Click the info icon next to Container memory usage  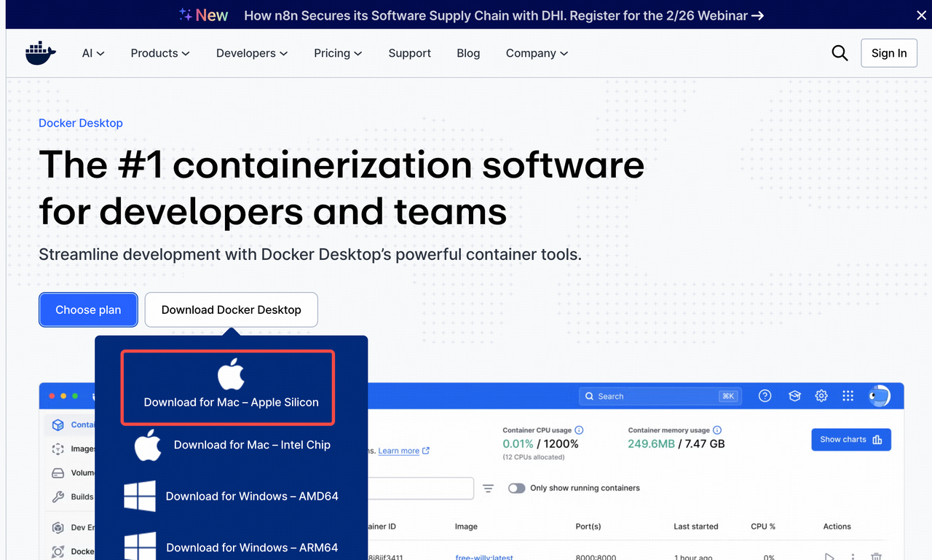717,430
